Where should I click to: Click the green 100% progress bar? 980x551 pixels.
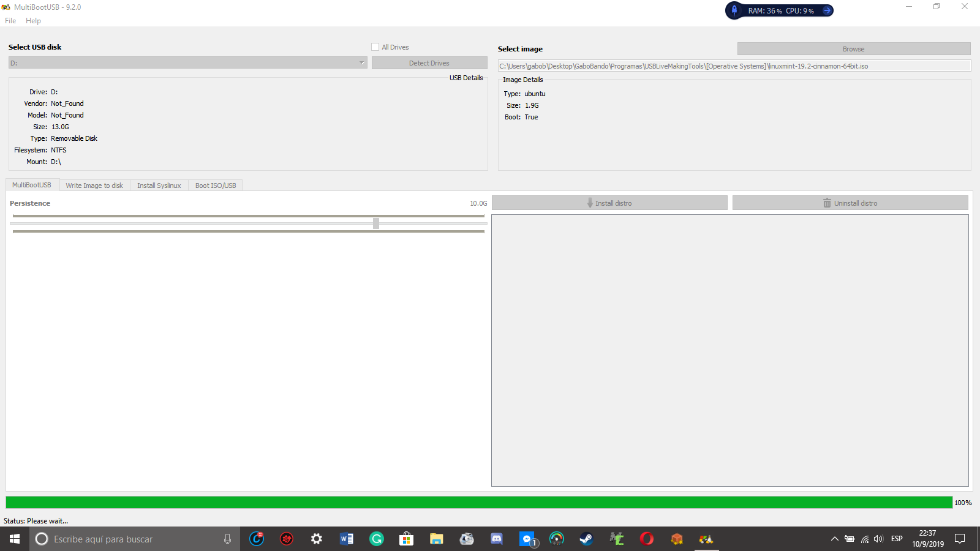[479, 503]
